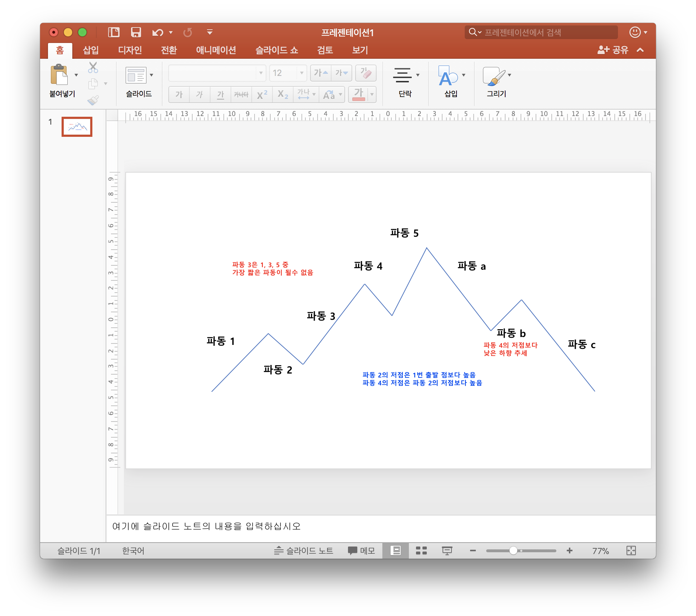Click the Drawing (그리기) brush icon

(494, 76)
